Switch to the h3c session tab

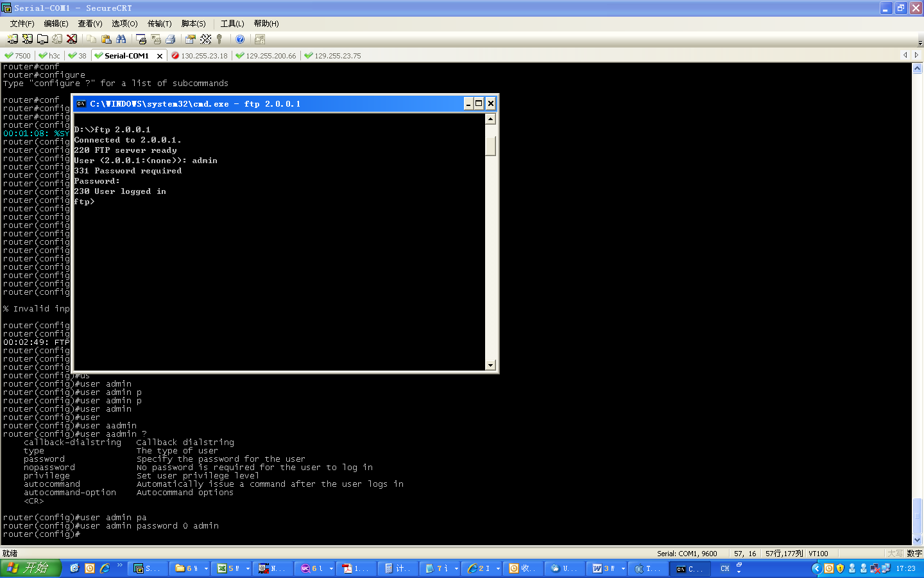click(50, 56)
